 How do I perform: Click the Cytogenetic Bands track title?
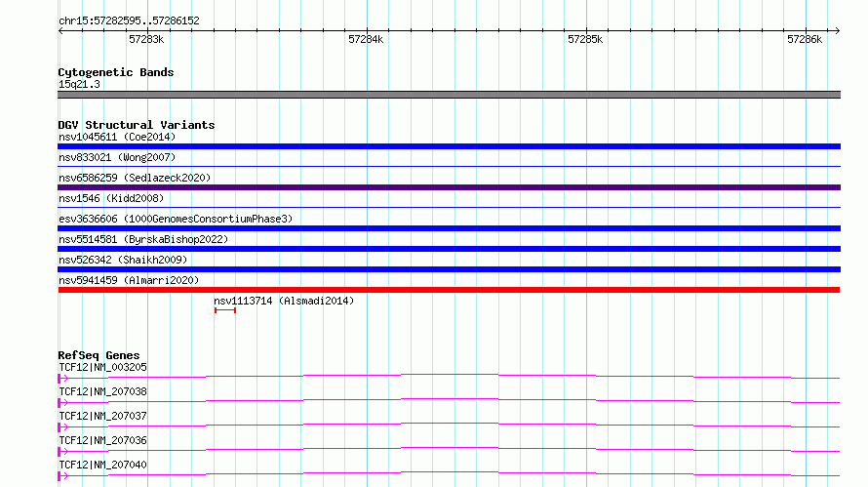point(116,72)
